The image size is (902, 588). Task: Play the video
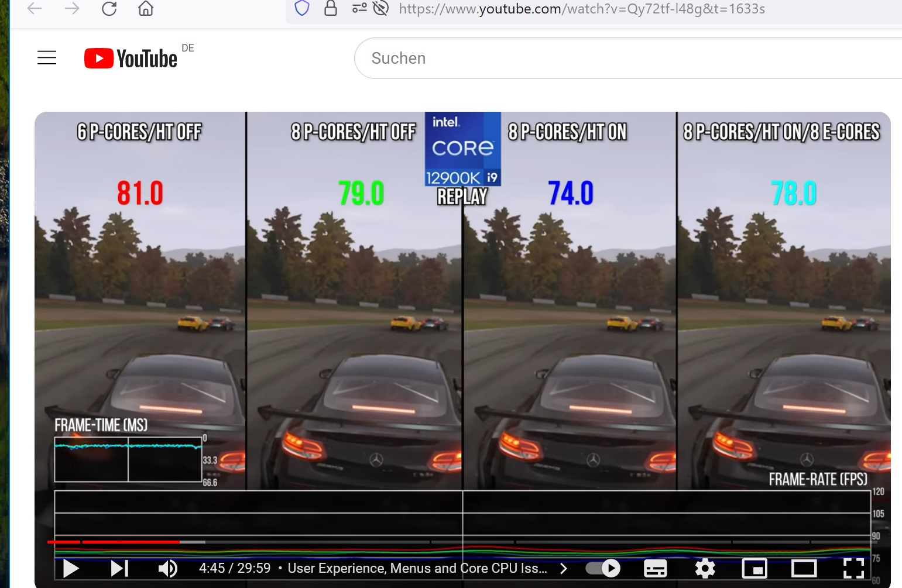tap(70, 568)
